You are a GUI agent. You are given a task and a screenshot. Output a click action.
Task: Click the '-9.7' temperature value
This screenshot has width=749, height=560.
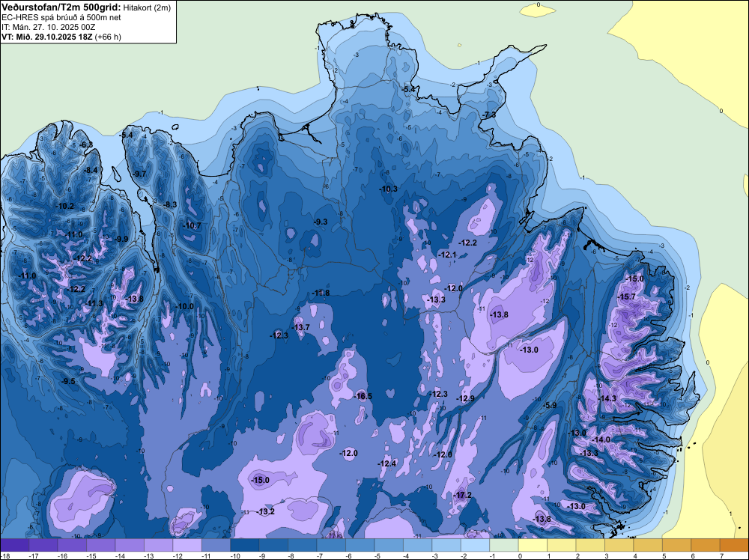[139, 174]
